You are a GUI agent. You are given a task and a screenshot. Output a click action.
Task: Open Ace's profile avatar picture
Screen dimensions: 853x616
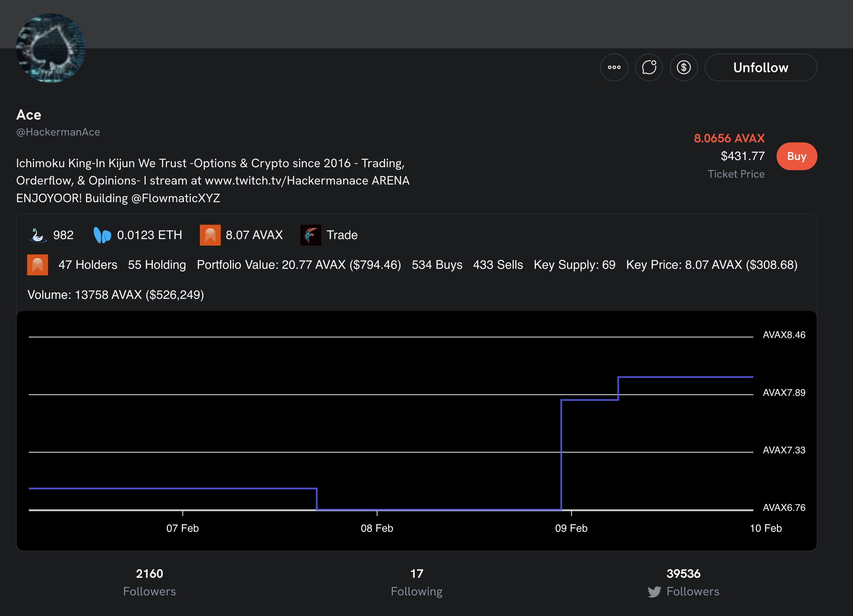[51, 48]
